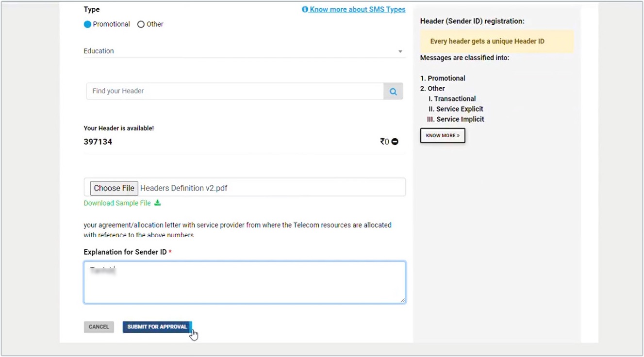Click the KNOW MORE button in the sidebar
This screenshot has width=644, height=357.
pyautogui.click(x=442, y=135)
